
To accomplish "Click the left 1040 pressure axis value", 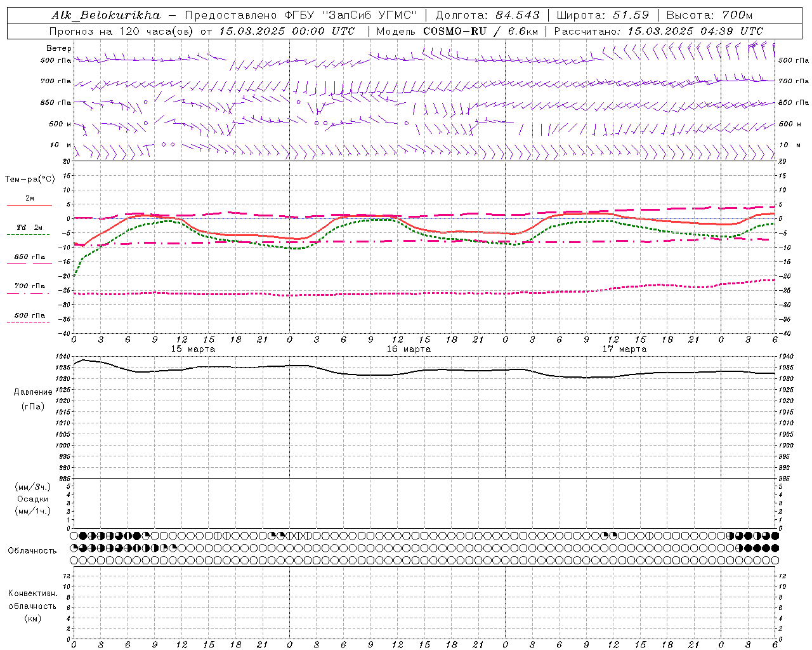I will (x=62, y=357).
